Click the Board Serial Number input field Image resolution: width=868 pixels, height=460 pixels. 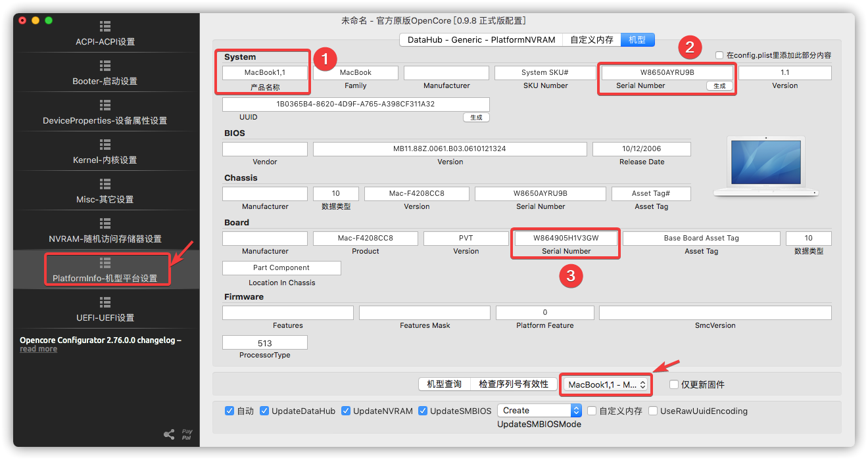tap(565, 238)
